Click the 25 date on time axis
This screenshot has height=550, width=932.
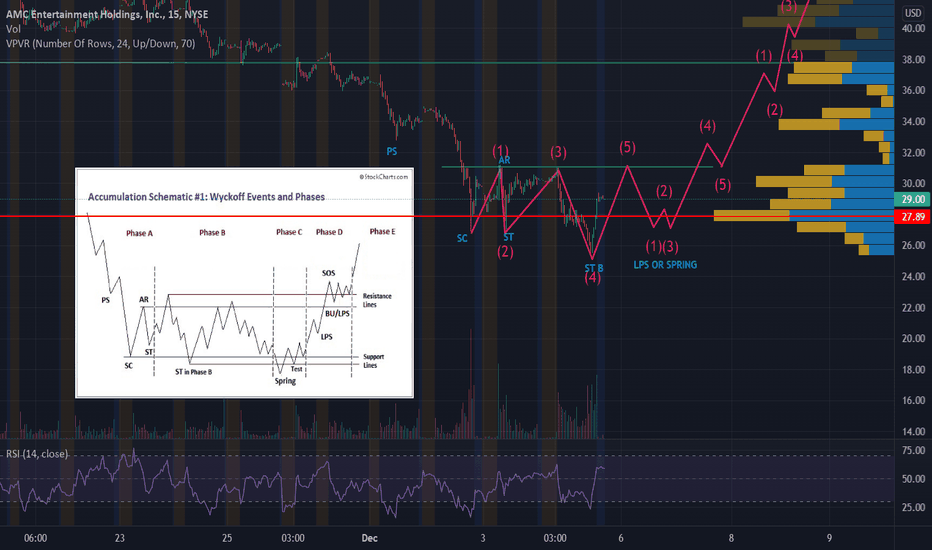click(227, 538)
